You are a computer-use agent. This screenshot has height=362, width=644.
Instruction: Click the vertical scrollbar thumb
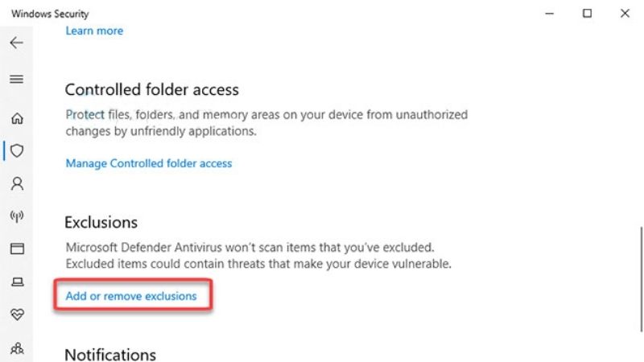point(641,279)
